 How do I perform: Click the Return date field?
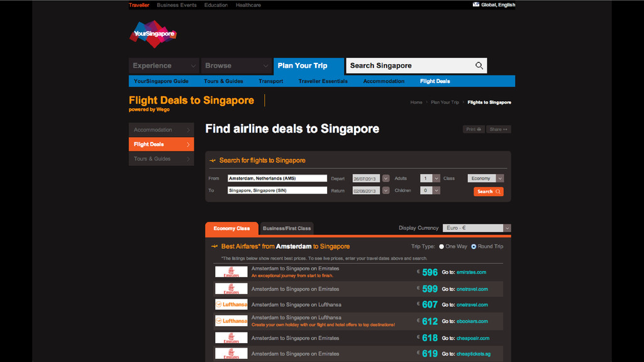pos(366,191)
